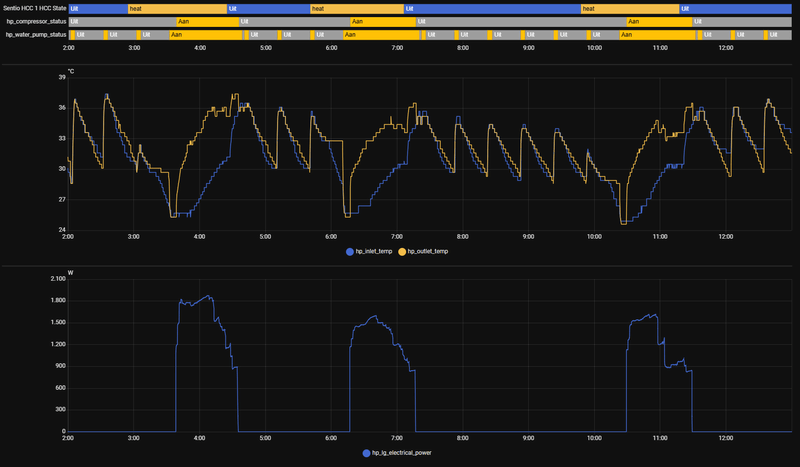The height and width of the screenshot is (467, 800).
Task: Click the 2.100 label on the power axis
Action: [58, 279]
